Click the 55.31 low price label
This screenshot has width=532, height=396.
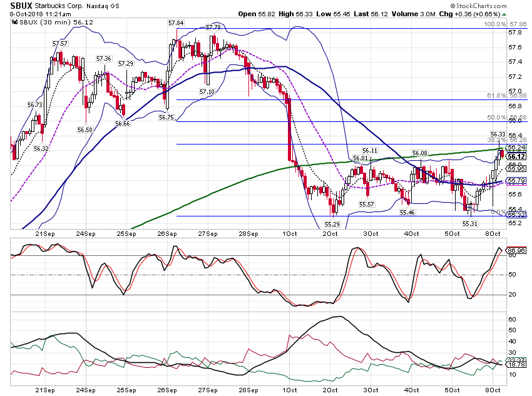[x=470, y=223]
